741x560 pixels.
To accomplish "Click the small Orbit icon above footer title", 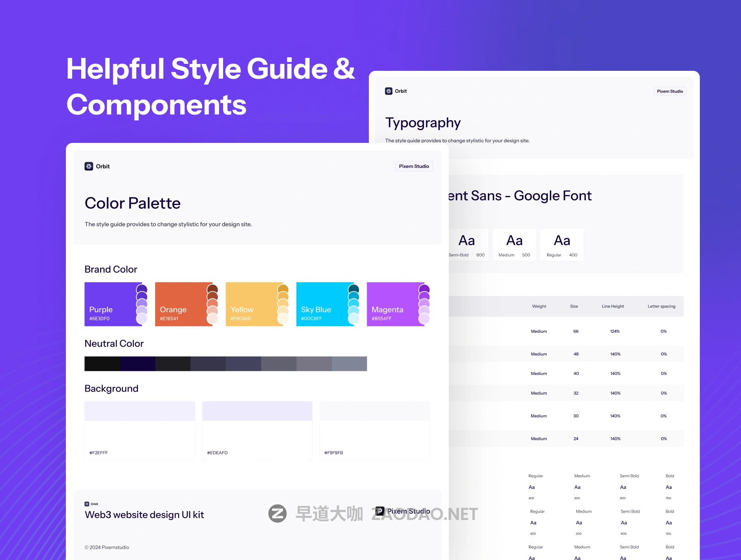I will 87,504.
